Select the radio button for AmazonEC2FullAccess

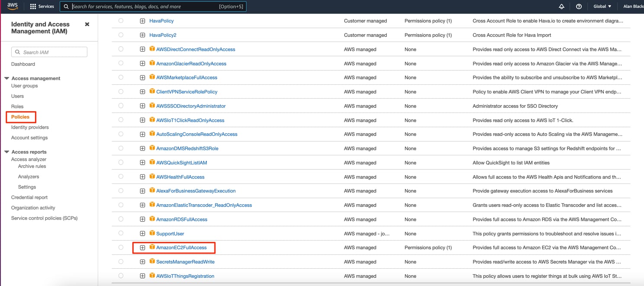[x=121, y=247]
